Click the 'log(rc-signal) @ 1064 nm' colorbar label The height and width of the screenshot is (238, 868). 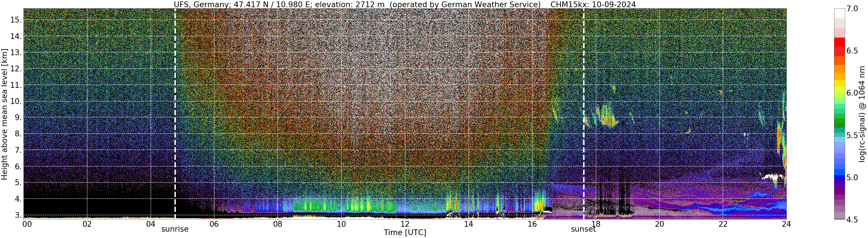(863, 114)
